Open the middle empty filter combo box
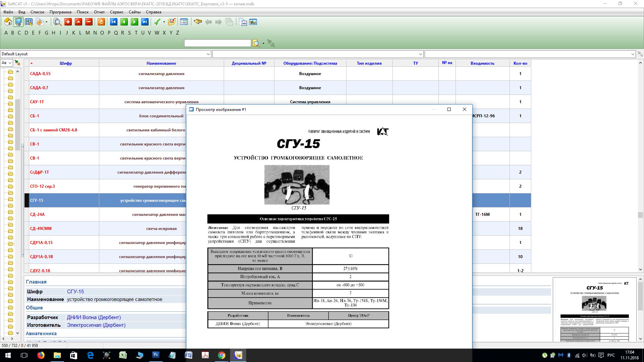This screenshot has height=362, width=644. [318, 54]
